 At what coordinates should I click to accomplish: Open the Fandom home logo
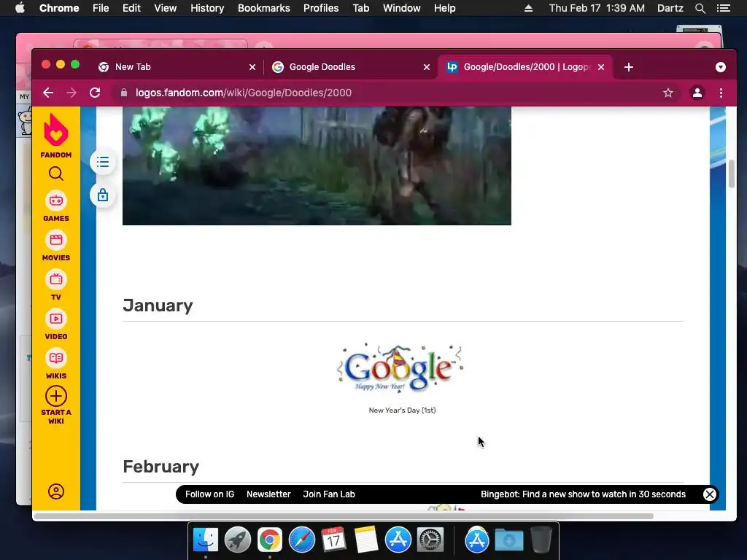click(x=55, y=136)
